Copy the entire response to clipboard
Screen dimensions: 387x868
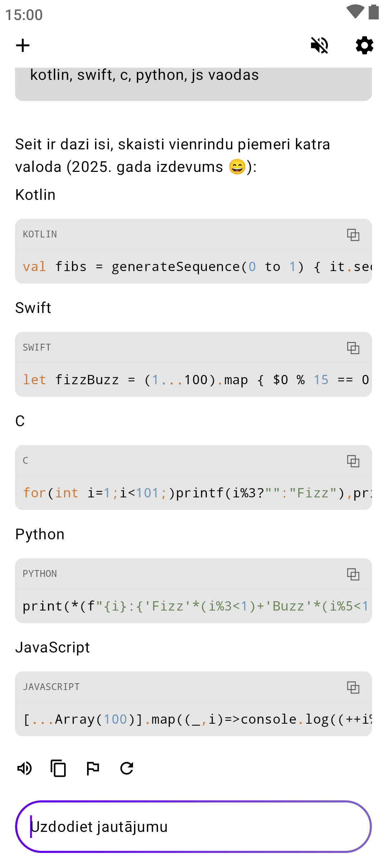[58, 768]
